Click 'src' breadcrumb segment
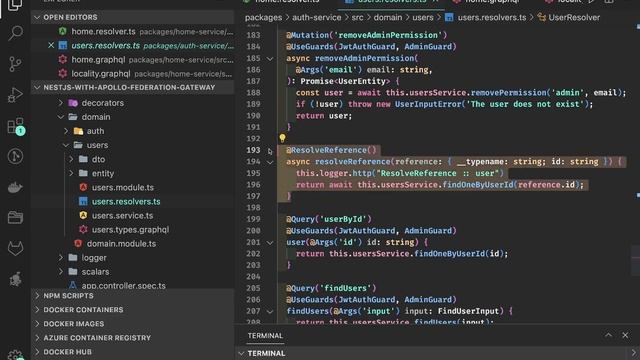Viewport: 640px width, 360px height. (x=357, y=18)
